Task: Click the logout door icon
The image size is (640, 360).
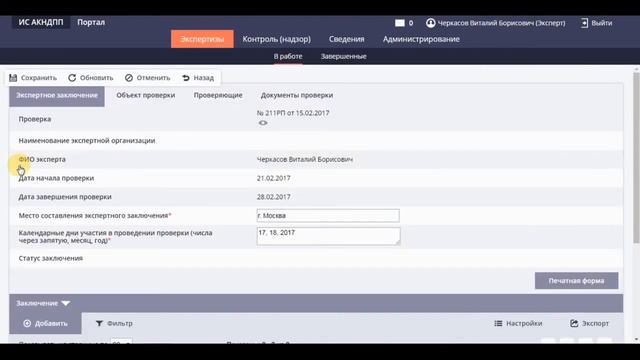Action: point(584,23)
